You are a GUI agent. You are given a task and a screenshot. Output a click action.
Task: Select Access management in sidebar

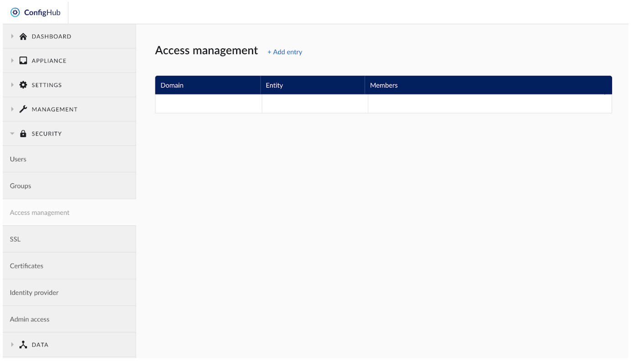pos(39,212)
